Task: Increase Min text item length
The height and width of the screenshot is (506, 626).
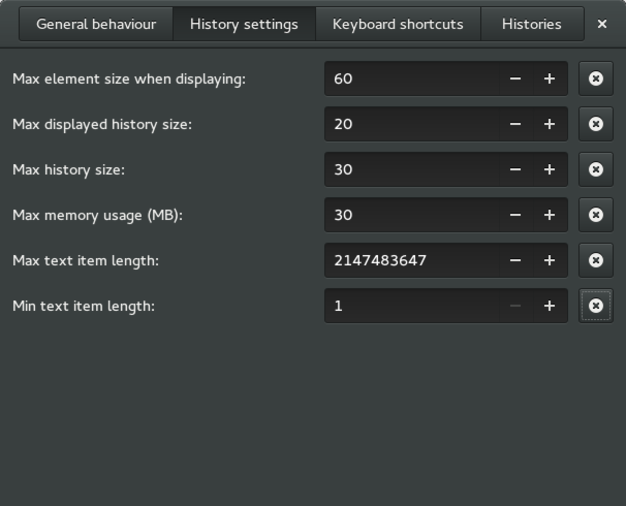Action: click(x=550, y=306)
